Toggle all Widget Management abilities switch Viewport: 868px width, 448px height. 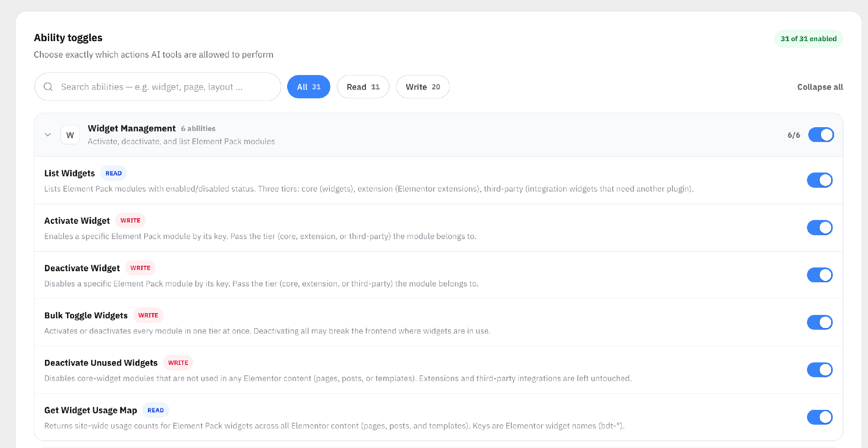(x=821, y=135)
